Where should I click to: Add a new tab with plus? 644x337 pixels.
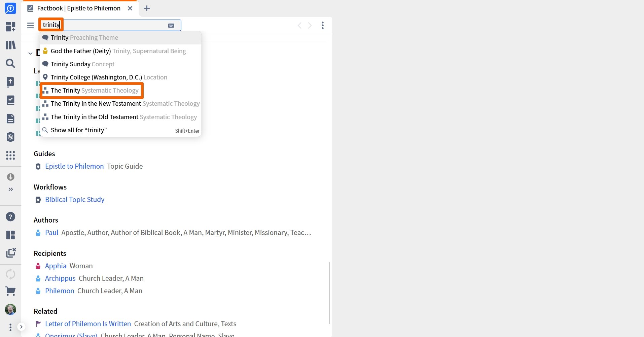[x=147, y=8]
